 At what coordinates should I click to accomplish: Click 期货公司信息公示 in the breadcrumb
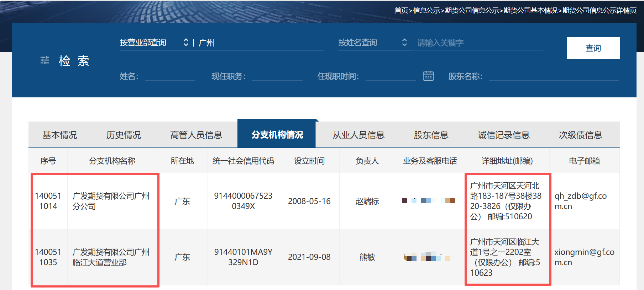[x=472, y=10]
